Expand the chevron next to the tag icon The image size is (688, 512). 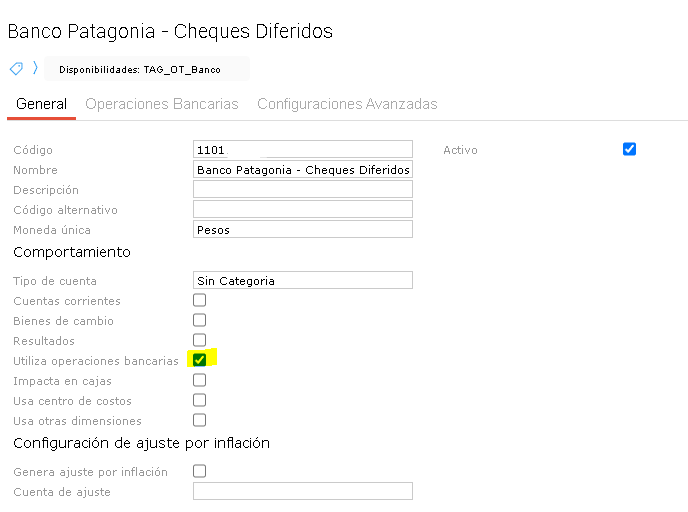pyautogui.click(x=35, y=69)
